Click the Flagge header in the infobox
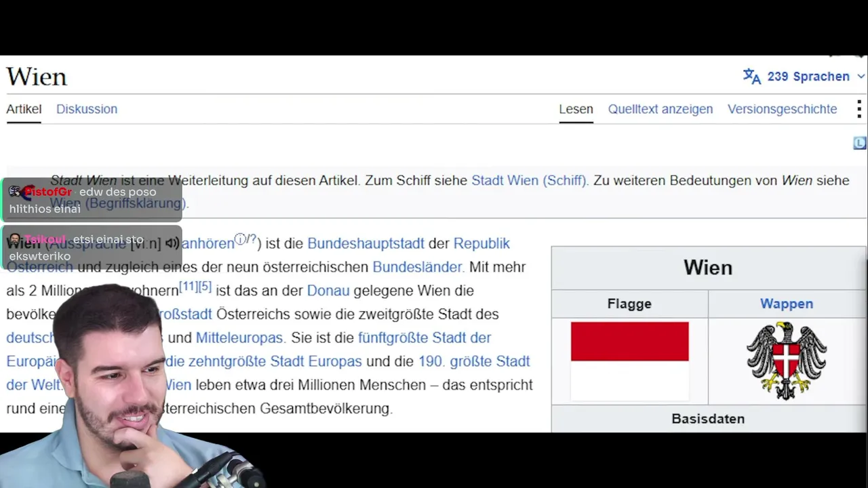 (x=629, y=304)
